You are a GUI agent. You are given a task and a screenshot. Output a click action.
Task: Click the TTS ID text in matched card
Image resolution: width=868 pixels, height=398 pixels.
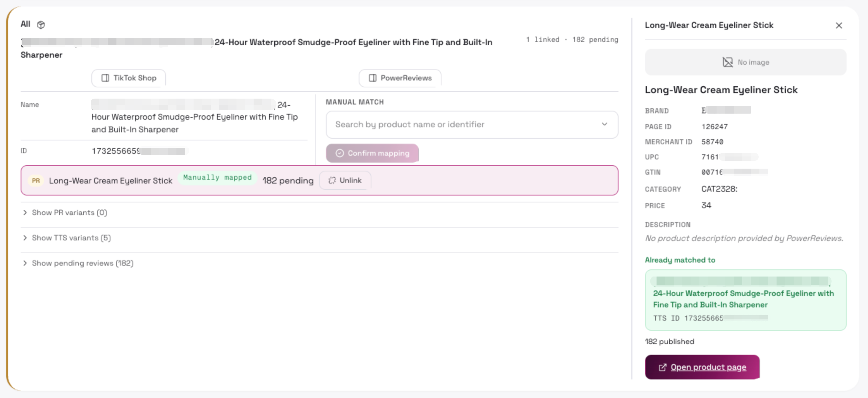point(710,318)
